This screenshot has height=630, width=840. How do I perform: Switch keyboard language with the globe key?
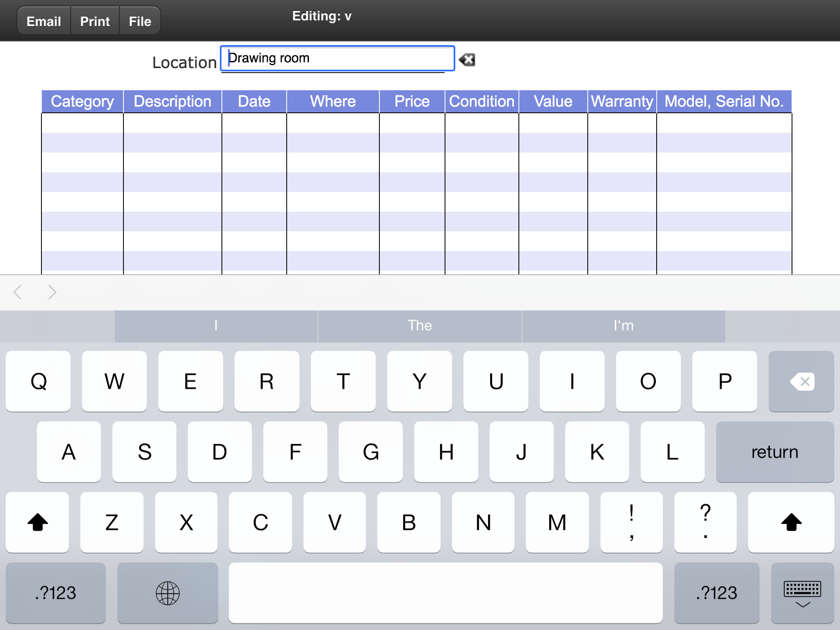click(167, 593)
